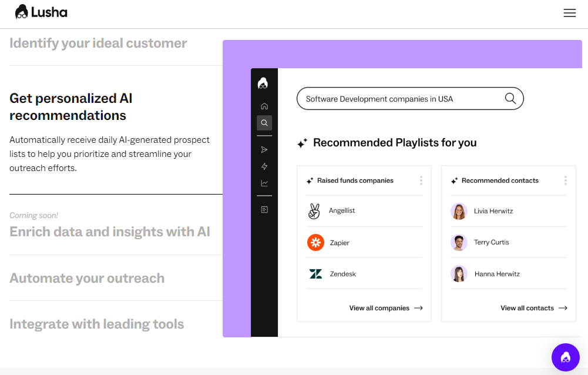
Task: Click View all contacts link
Action: tap(533, 308)
